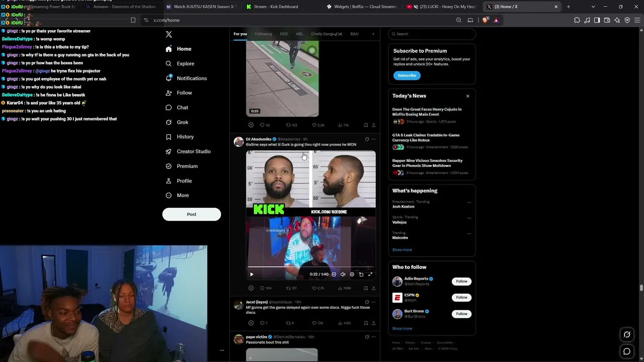The height and width of the screenshot is (362, 644).
Task: Toggle captions on the 6ix9ine video
Action: (x=334, y=275)
